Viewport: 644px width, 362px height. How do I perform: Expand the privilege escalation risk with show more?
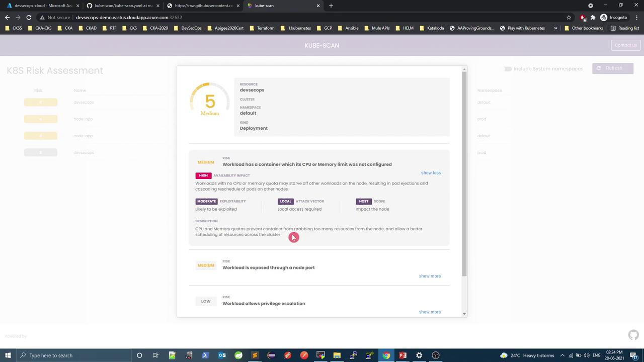[430, 312]
